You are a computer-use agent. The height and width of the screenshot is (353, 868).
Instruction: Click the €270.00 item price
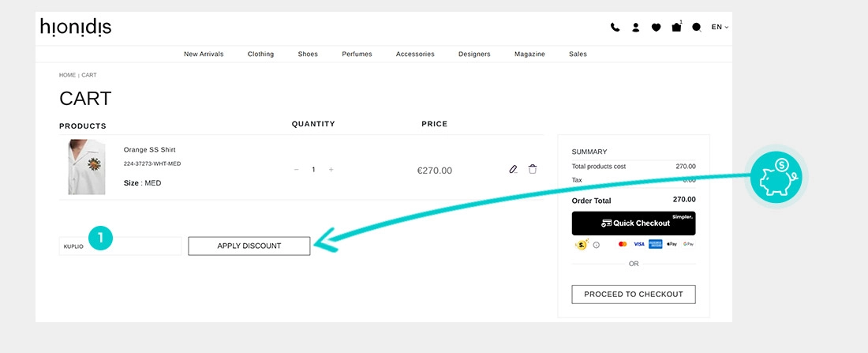(435, 171)
